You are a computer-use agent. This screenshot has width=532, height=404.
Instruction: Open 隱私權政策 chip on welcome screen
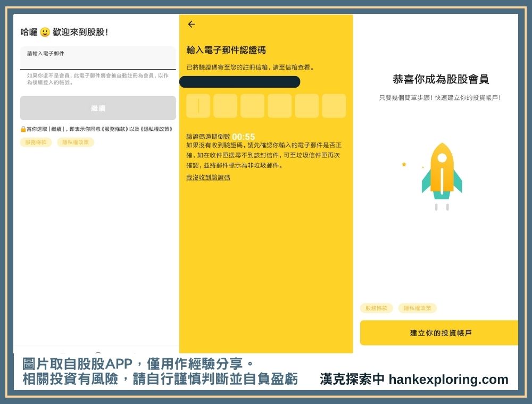pyautogui.click(x=76, y=142)
